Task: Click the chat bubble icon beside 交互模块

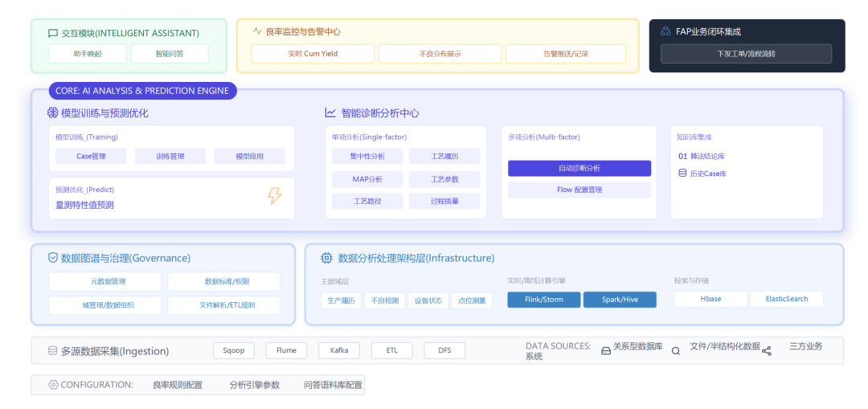Action: [x=53, y=33]
